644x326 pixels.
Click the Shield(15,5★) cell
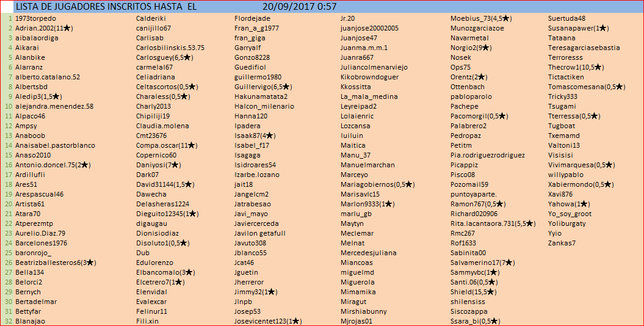pos(473,292)
